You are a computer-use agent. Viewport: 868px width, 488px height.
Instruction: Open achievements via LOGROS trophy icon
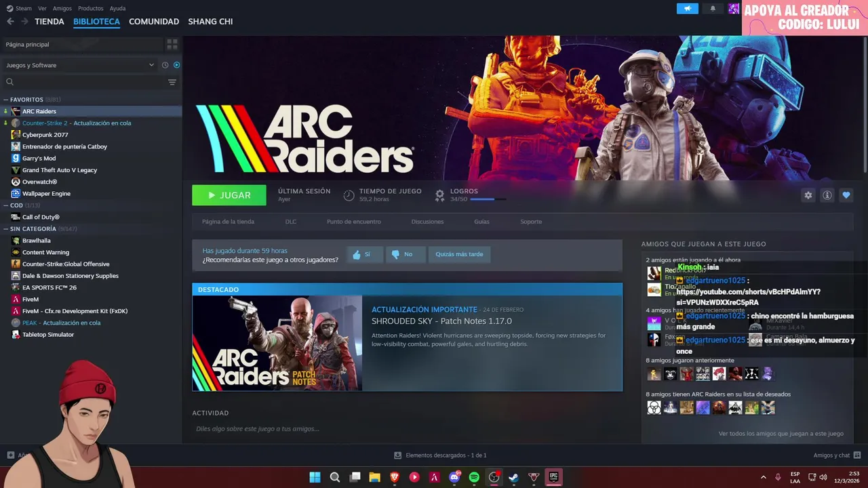[x=439, y=195]
